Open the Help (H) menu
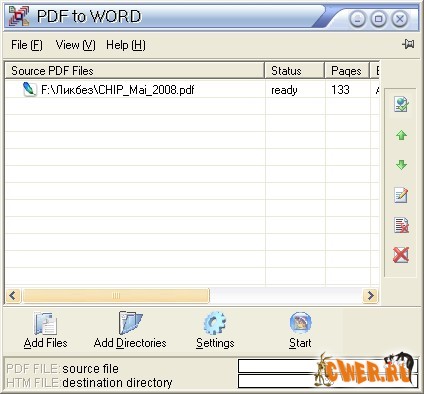 click(x=126, y=45)
